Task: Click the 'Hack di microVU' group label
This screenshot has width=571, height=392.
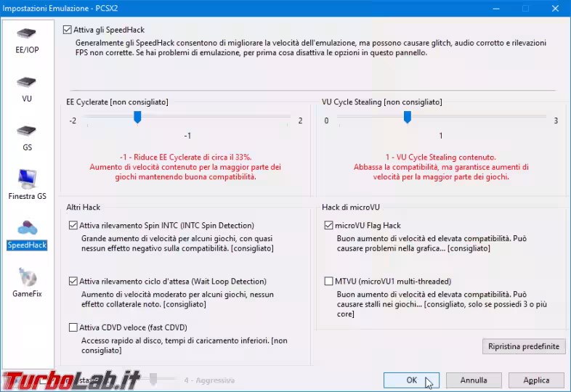Action: pyautogui.click(x=351, y=207)
